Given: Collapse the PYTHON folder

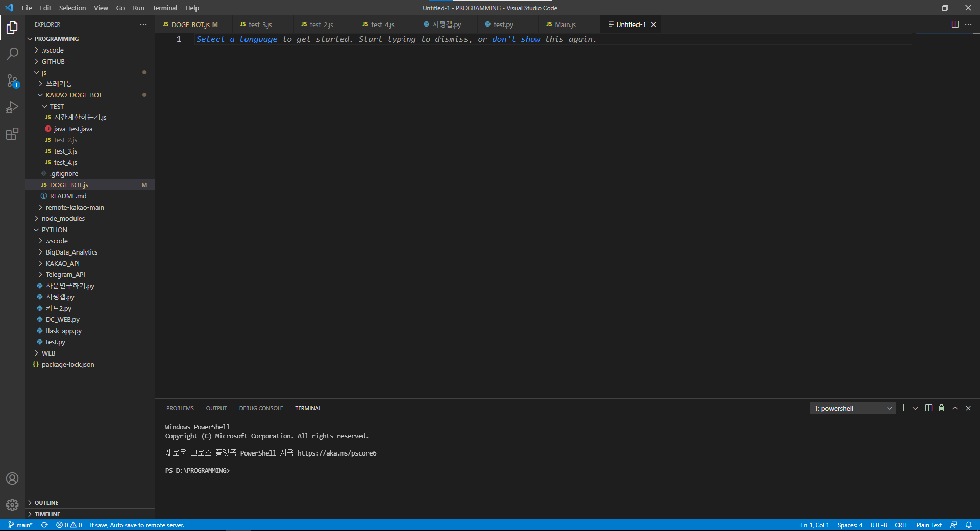Looking at the screenshot, I should click(x=54, y=230).
